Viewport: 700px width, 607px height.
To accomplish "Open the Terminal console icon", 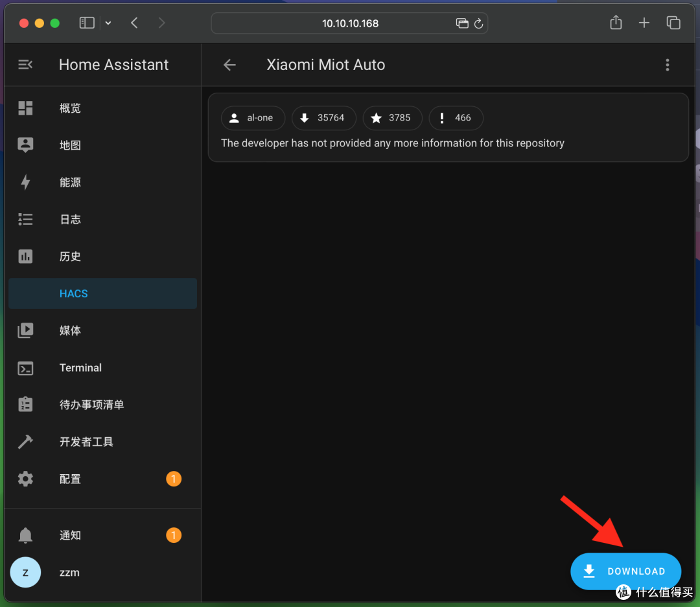I will 25,368.
